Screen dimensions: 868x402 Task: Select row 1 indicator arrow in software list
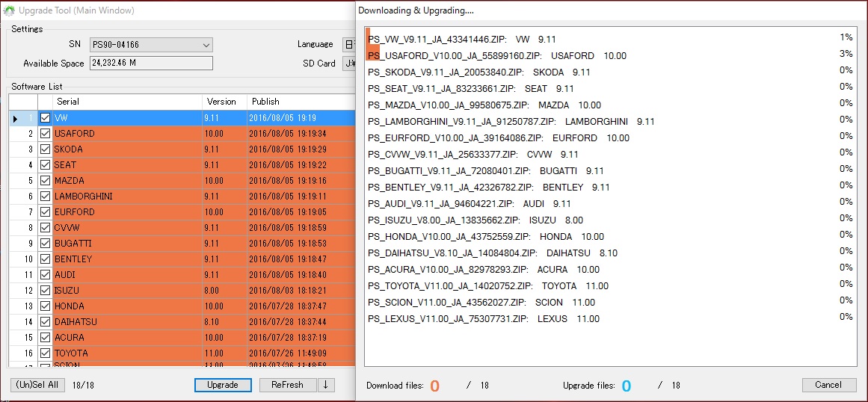click(16, 118)
